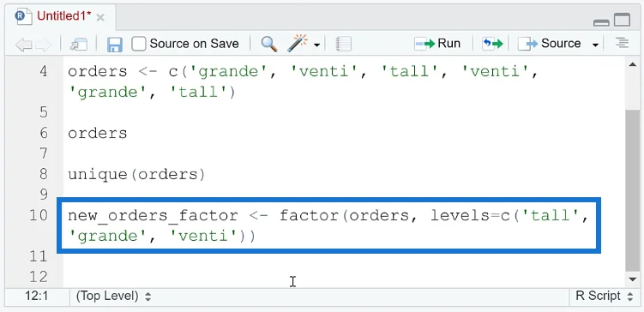Toggle the Source on Save checkbox
This screenshot has height=312, width=644.
click(x=138, y=44)
